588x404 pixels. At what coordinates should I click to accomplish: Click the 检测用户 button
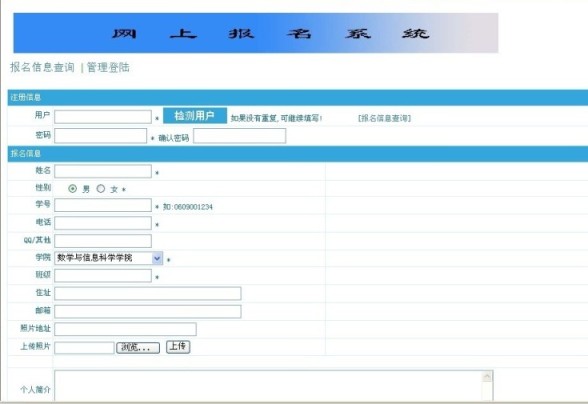tap(195, 116)
